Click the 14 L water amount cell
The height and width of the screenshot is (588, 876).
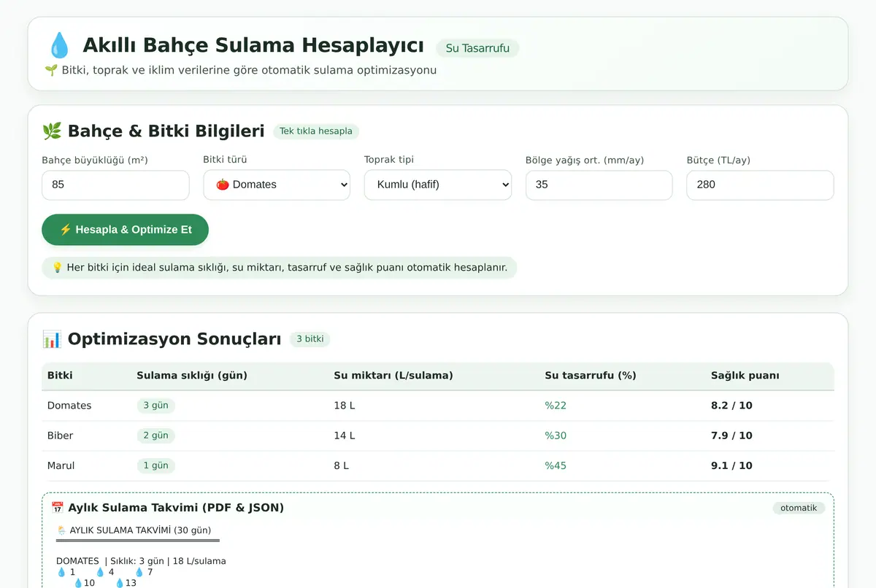(345, 436)
